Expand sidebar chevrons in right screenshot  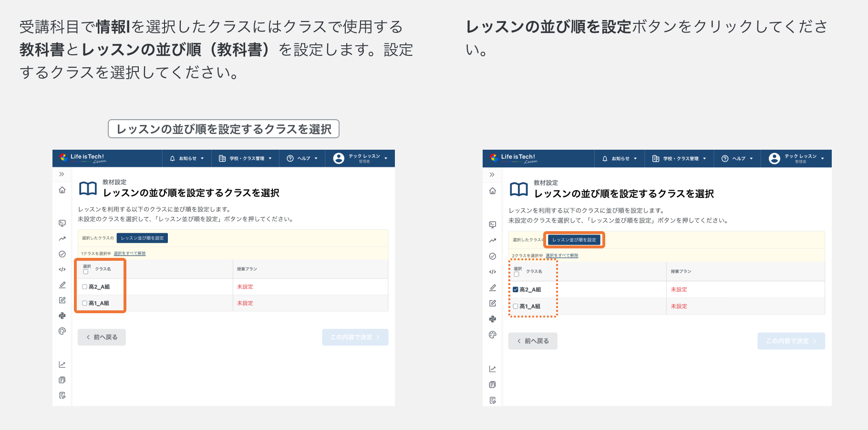492,175
